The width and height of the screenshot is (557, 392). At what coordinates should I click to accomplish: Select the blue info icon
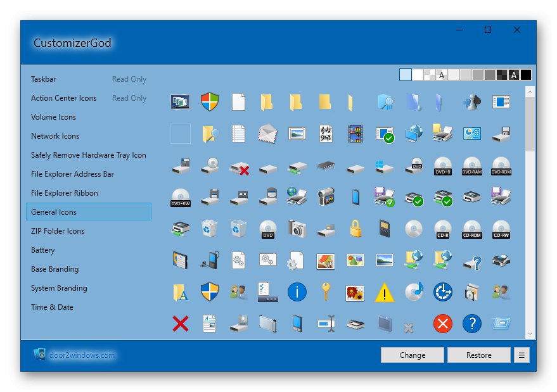(296, 292)
